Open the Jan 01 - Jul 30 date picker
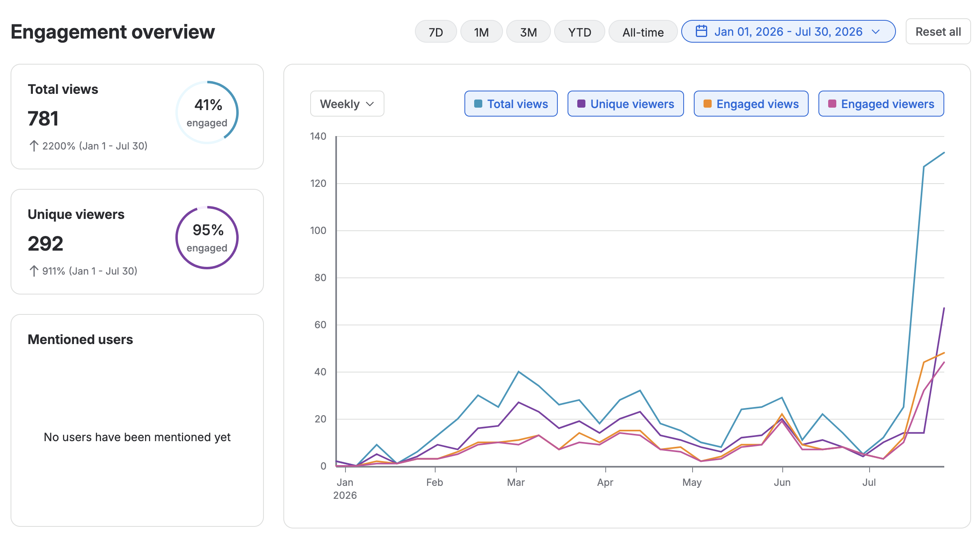Viewport: 980px width, 537px height. (x=788, y=31)
